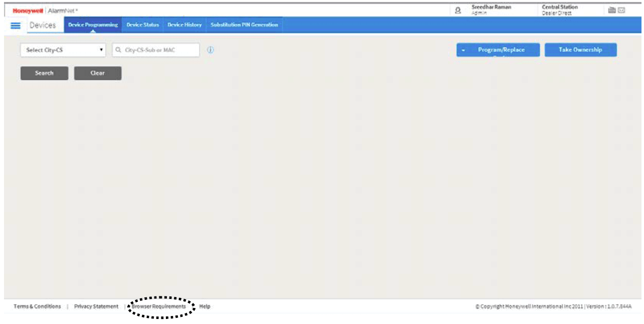
Task: Click the folder icon in header
Action: coord(611,10)
